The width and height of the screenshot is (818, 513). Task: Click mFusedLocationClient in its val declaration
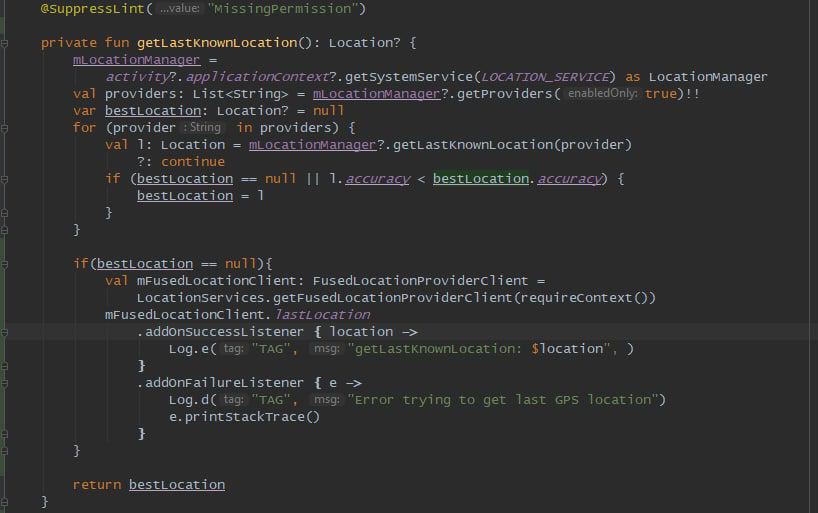tap(216, 281)
